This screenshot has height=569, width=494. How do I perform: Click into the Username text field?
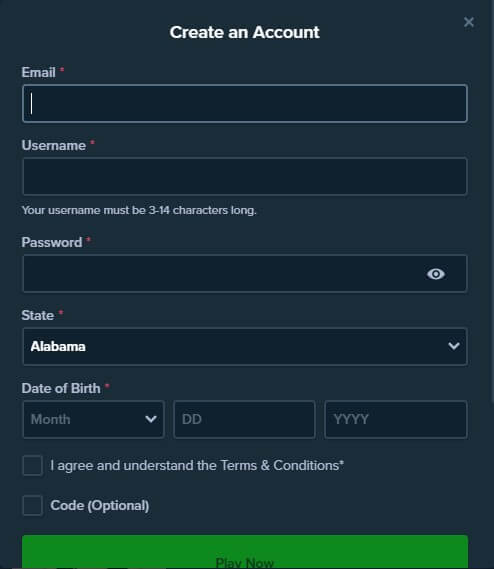point(245,176)
